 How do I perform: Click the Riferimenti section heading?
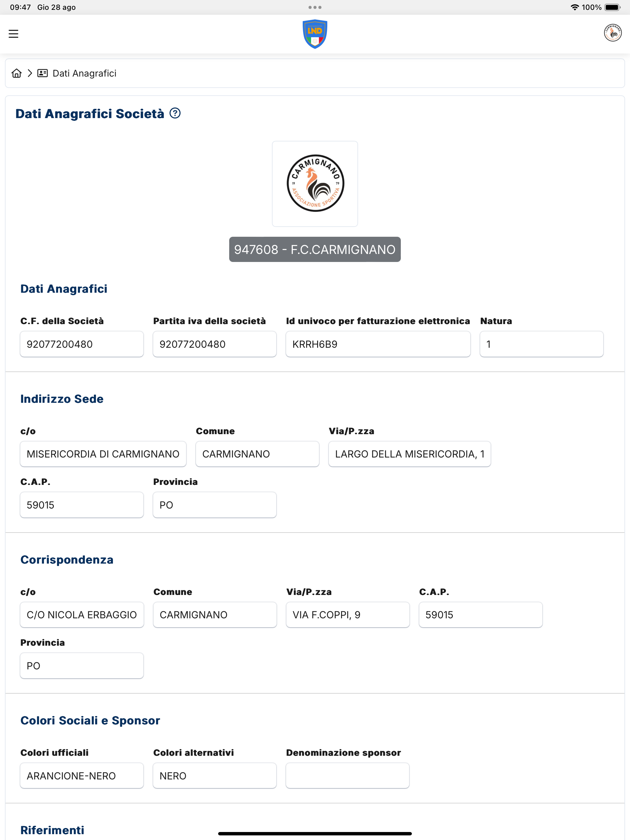pyautogui.click(x=52, y=830)
